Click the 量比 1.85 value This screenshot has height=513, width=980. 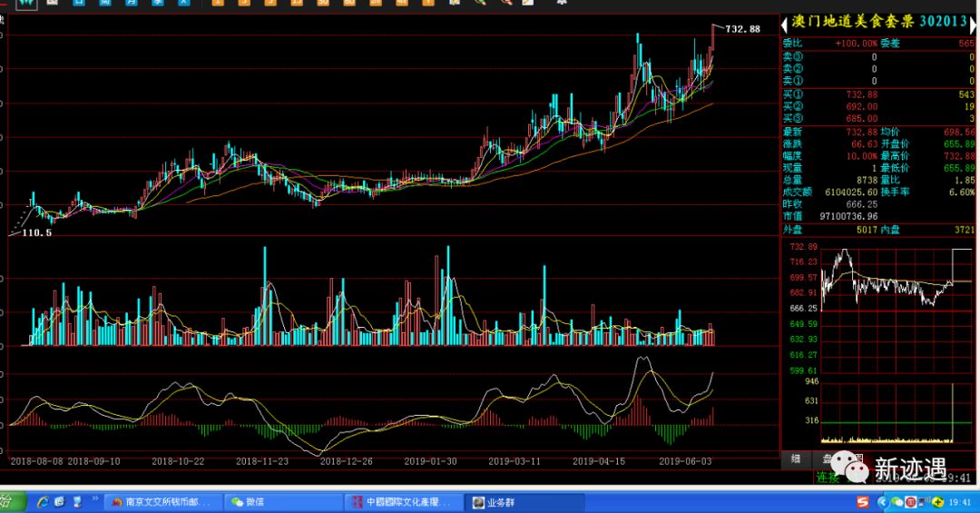[x=965, y=180]
